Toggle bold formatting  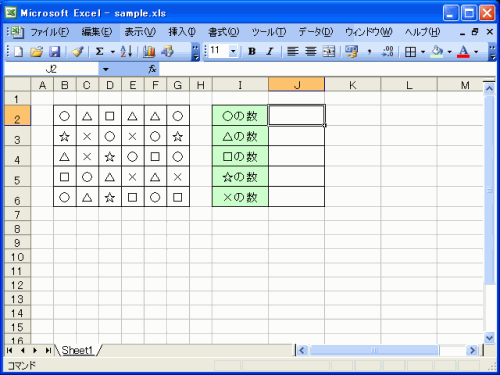point(252,52)
